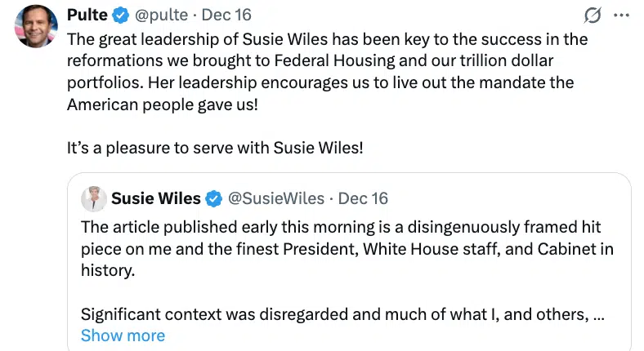Image resolution: width=644 pixels, height=351 pixels.
Task: Open the Grok explain-post icon
Action: (x=593, y=16)
